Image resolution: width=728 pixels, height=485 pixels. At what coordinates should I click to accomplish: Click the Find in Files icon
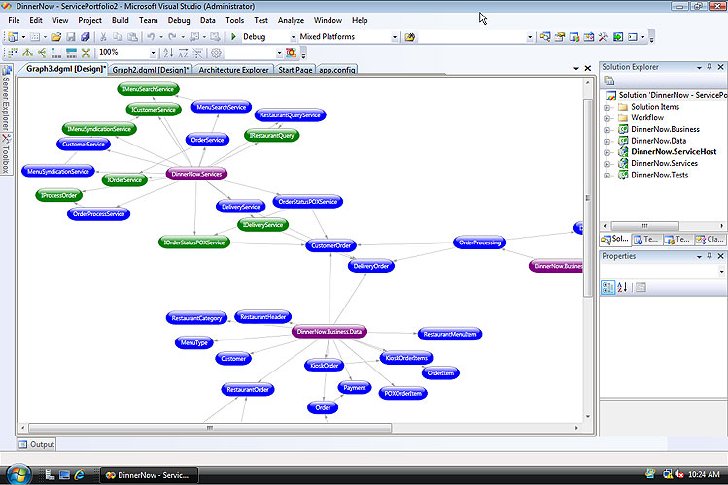(410, 37)
